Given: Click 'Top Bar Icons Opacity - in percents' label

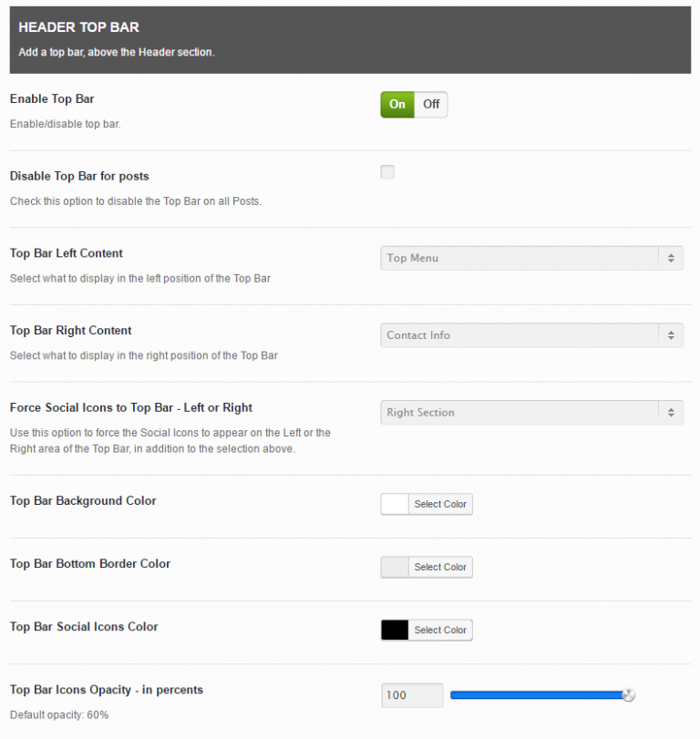Looking at the screenshot, I should (107, 690).
